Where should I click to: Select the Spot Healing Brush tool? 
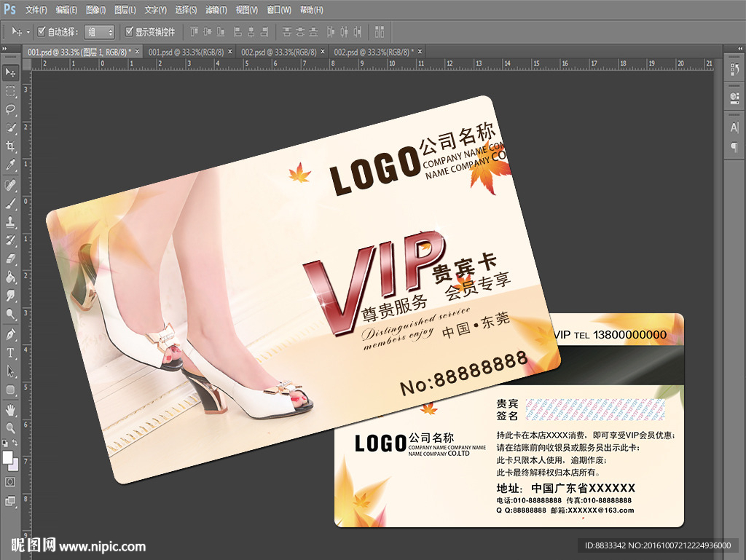(x=10, y=184)
